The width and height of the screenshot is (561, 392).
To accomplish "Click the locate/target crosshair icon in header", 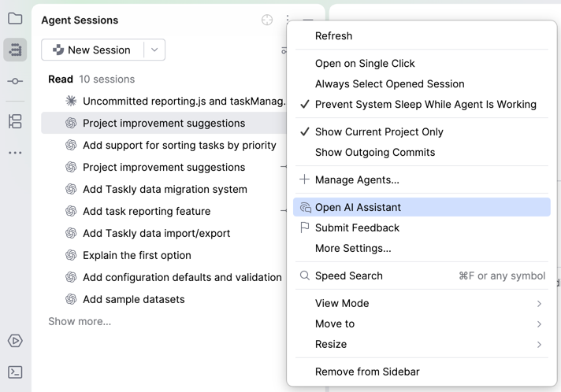I will click(x=267, y=20).
